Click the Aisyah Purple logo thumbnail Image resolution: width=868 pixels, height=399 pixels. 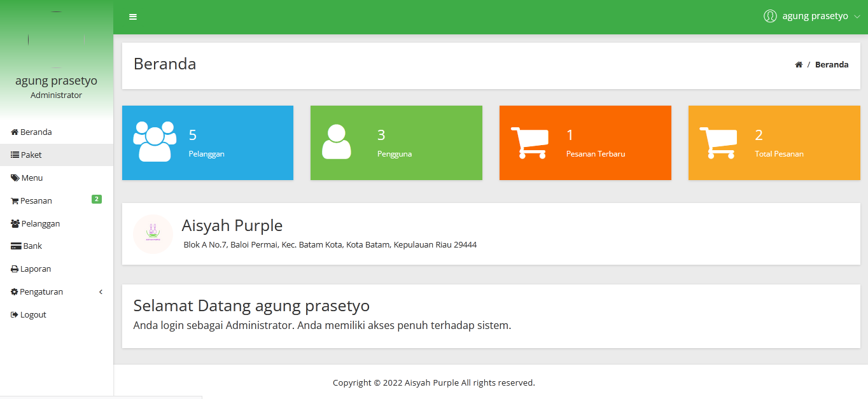click(x=153, y=234)
